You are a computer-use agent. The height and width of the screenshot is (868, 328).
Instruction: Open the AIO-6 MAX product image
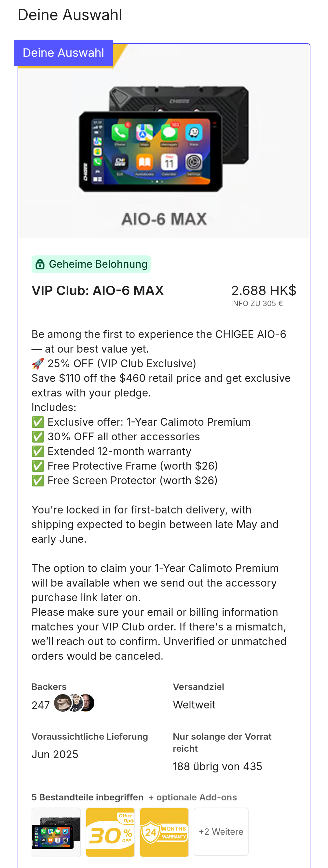click(x=164, y=141)
